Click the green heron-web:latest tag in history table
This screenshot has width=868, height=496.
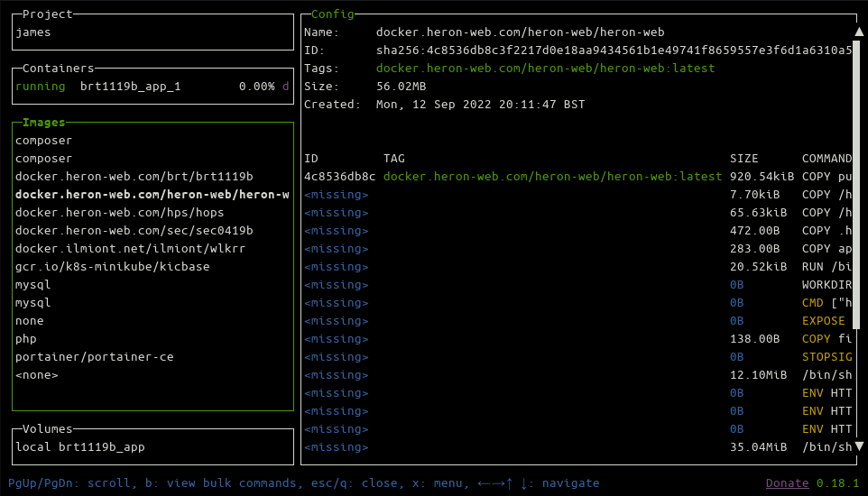[x=552, y=177]
